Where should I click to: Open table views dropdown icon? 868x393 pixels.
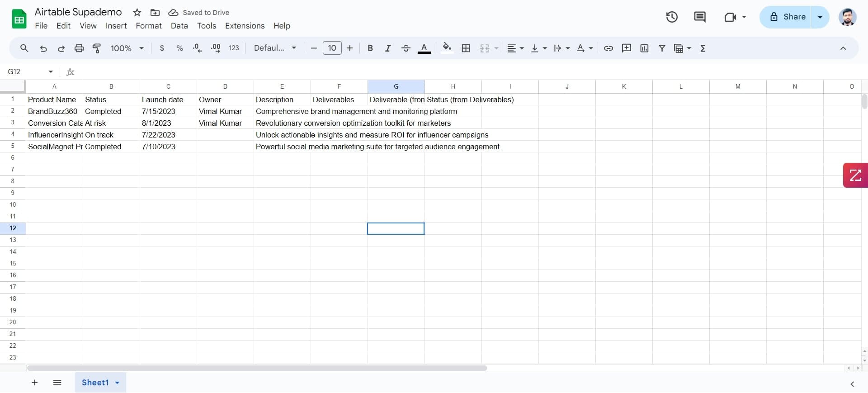(682, 48)
